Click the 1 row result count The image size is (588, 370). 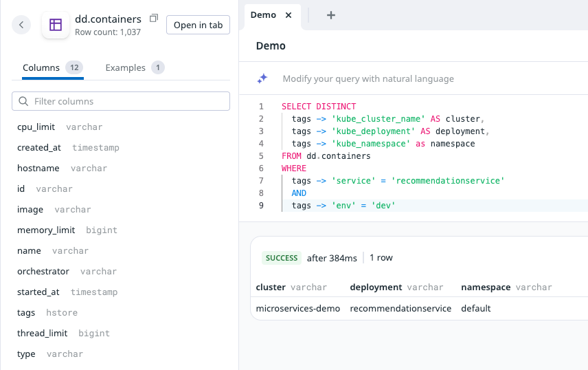coord(381,258)
